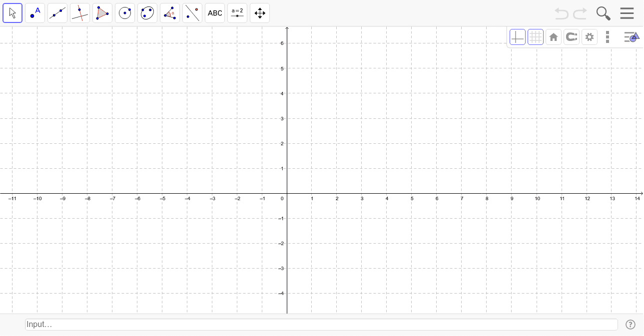Open point capturing magnet options

click(572, 37)
